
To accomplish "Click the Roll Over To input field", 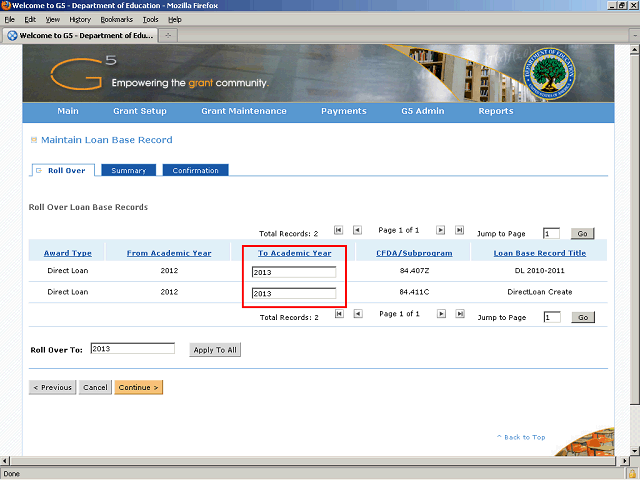I will pyautogui.click(x=133, y=349).
